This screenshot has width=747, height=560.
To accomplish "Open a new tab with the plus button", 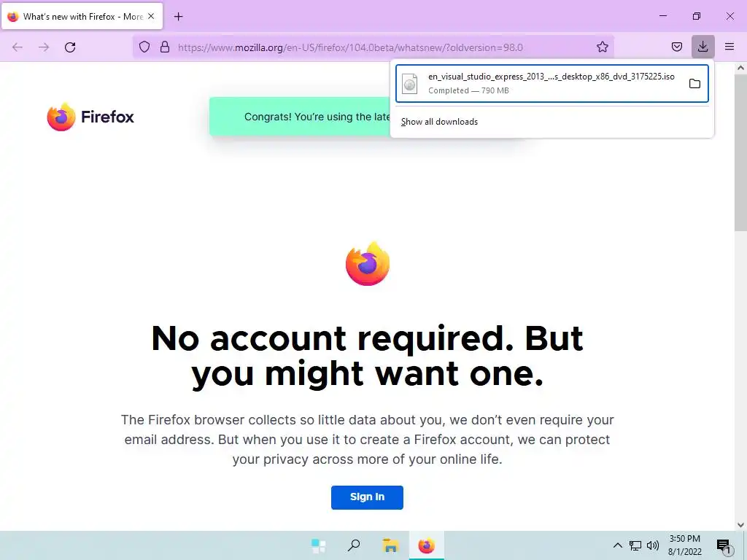I will coord(178,17).
